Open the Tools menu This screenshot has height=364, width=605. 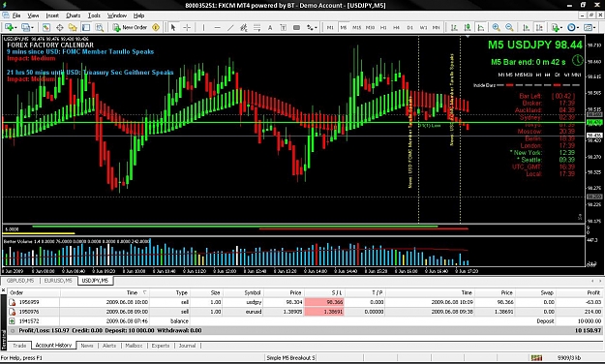tap(94, 15)
